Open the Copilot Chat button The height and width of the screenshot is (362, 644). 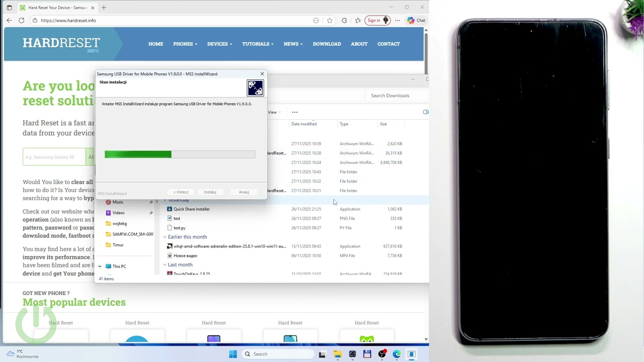point(417,21)
